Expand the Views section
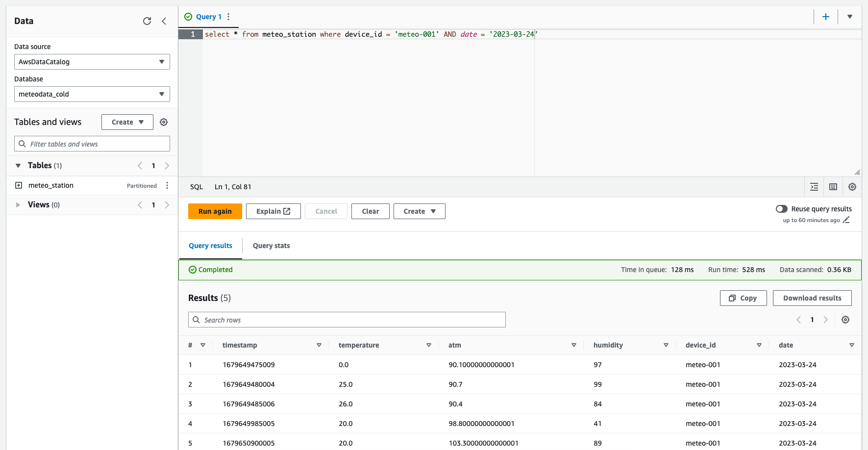 coord(18,205)
